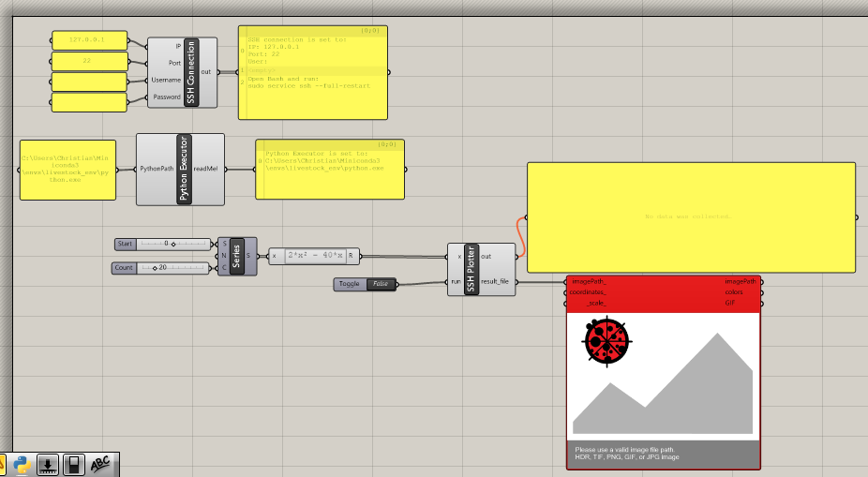This screenshot has height=477, width=868.
Task: Select the SSH connection status output panel
Action: tap(313, 72)
